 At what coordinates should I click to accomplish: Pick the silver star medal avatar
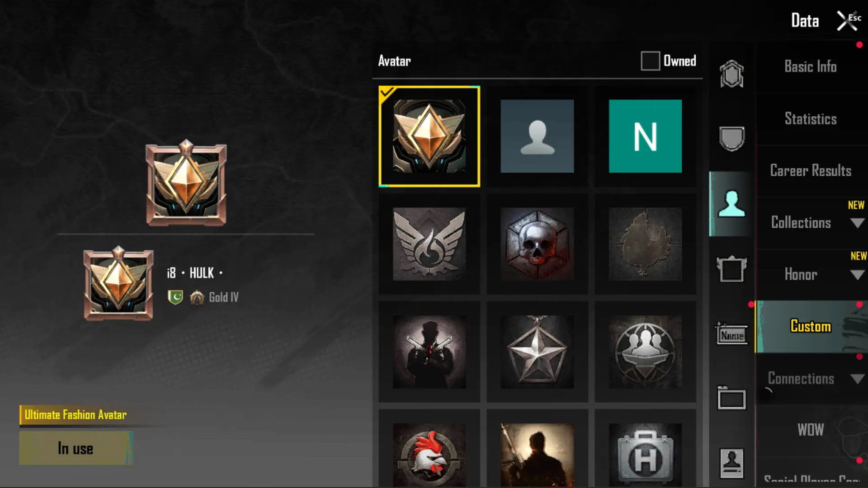click(x=537, y=352)
